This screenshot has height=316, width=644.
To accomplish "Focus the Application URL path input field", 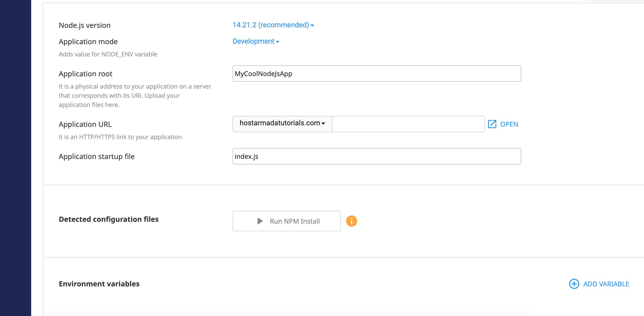I will (408, 124).
